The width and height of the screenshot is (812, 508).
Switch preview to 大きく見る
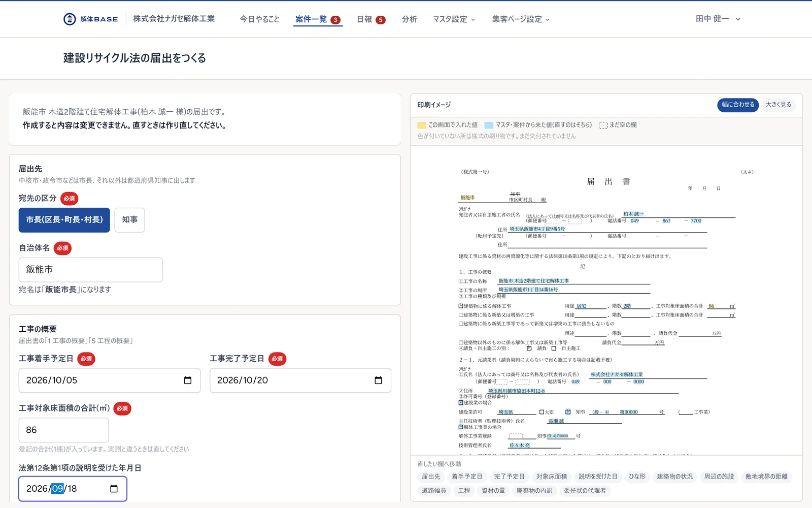(x=779, y=105)
